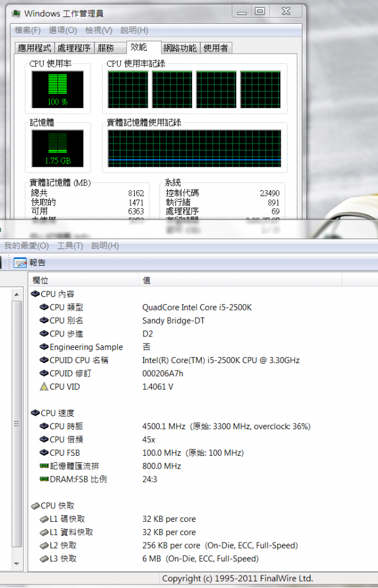The image size is (378, 588).
Task: Open the 檔案(F) menu in Task Manager
Action: [27, 30]
